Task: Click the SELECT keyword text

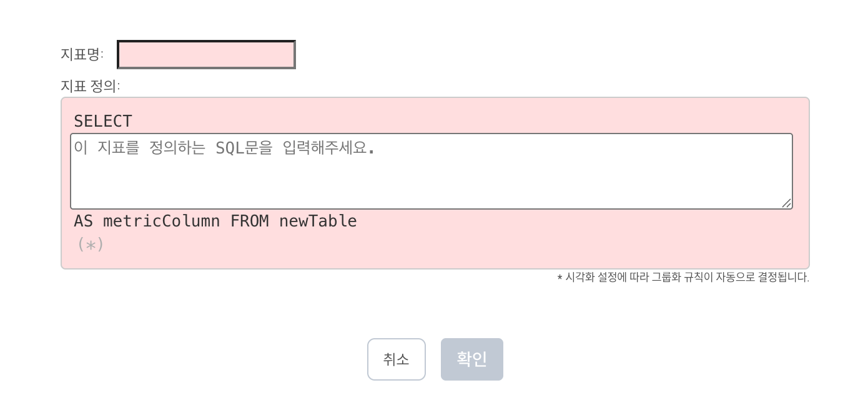Action: [x=103, y=121]
